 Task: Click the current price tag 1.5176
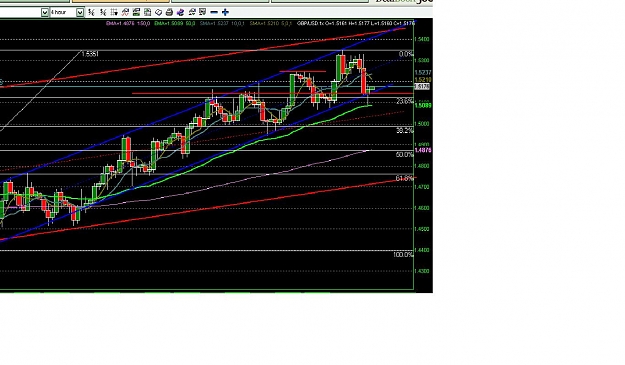(422, 86)
